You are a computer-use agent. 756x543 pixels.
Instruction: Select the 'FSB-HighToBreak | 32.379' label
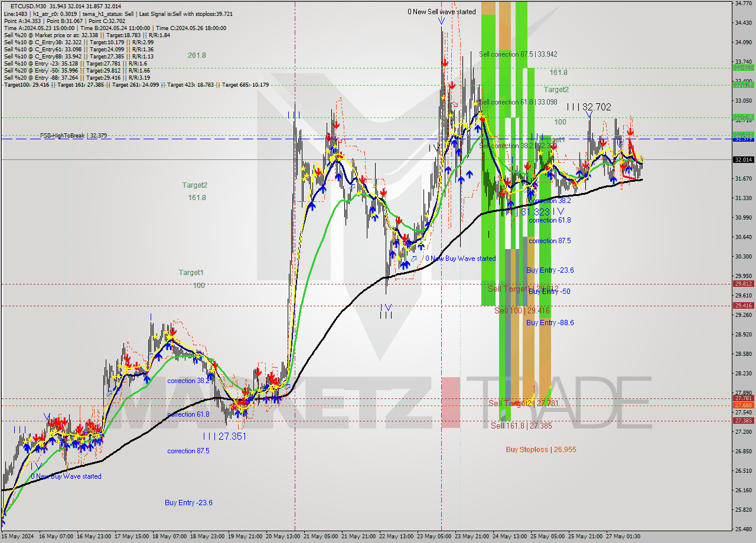[x=73, y=136]
